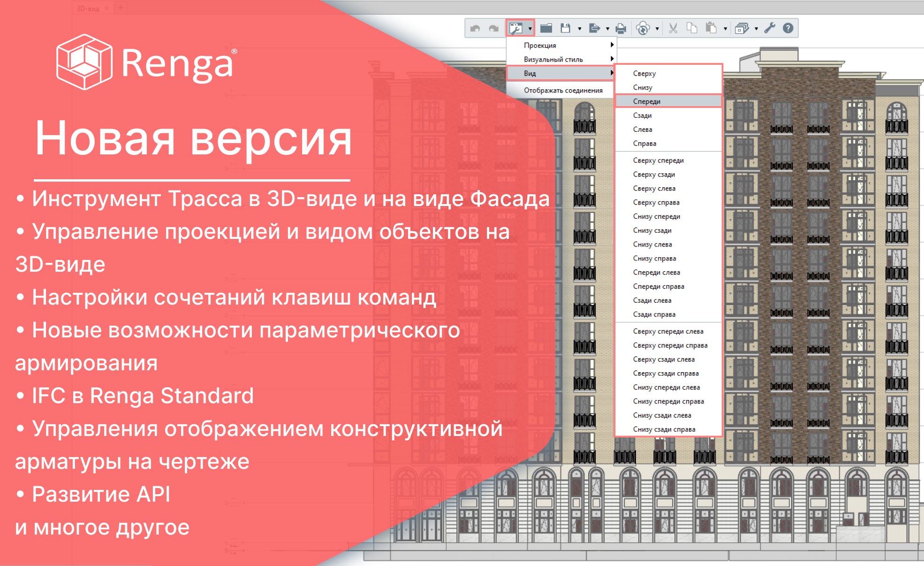Select the Слева view
This screenshot has height=566, width=924.
668,130
